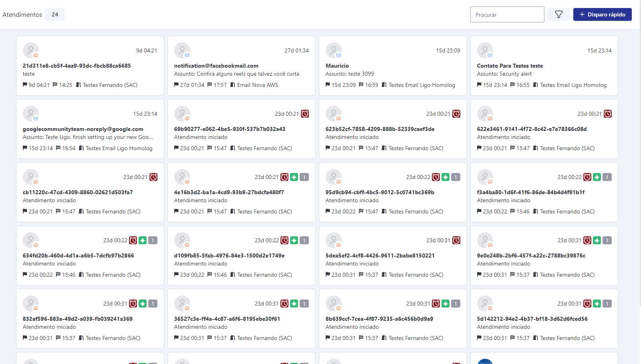Click door icon beside Email Nova AWS
Screen dimensions: 641x364
(x=233, y=85)
